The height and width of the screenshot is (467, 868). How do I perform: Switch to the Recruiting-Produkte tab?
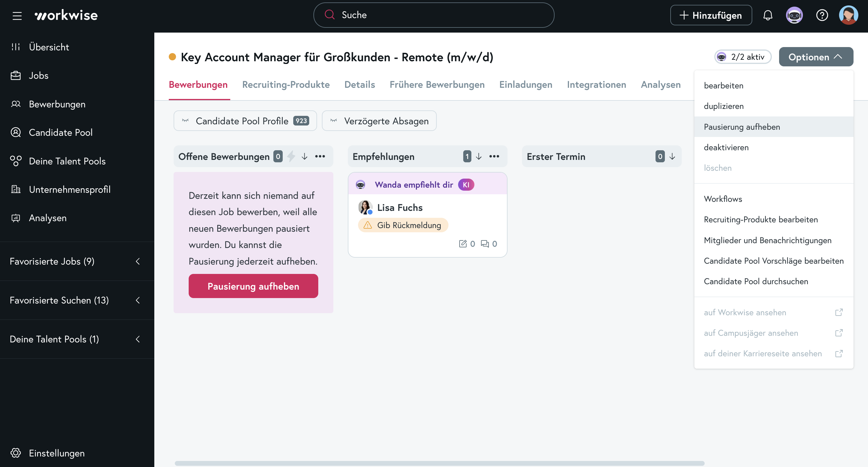click(286, 85)
